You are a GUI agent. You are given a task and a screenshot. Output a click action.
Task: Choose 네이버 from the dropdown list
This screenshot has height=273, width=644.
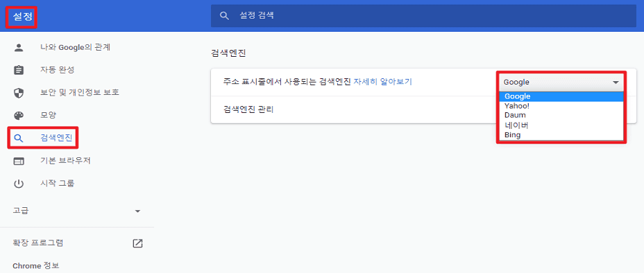pos(561,125)
